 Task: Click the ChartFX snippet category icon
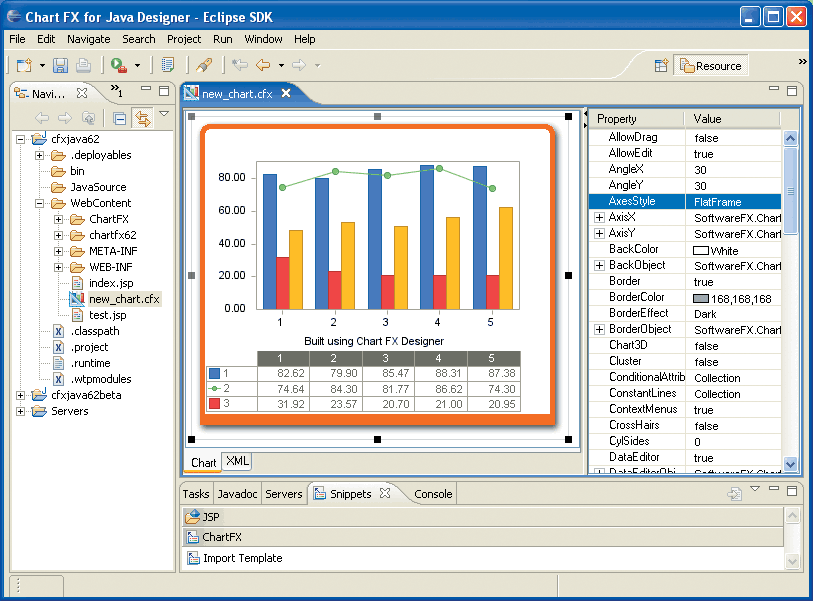point(193,537)
